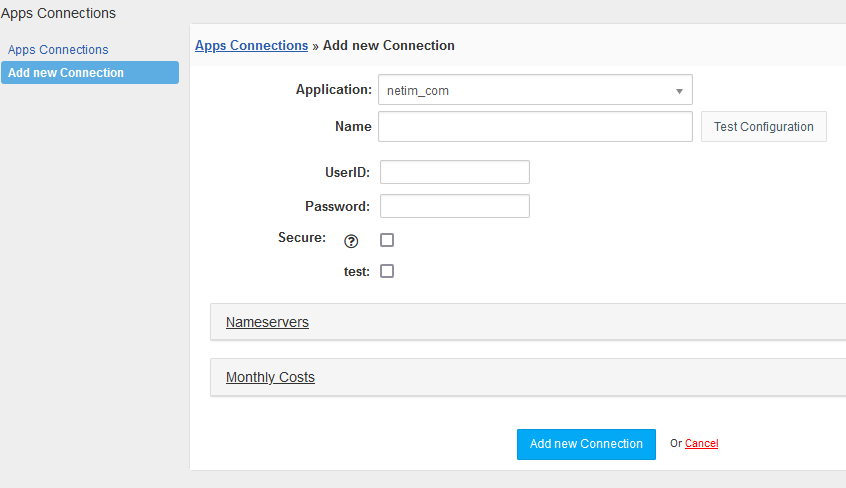The width and height of the screenshot is (846, 488).
Task: Click the Secure: field label
Action: (302, 238)
